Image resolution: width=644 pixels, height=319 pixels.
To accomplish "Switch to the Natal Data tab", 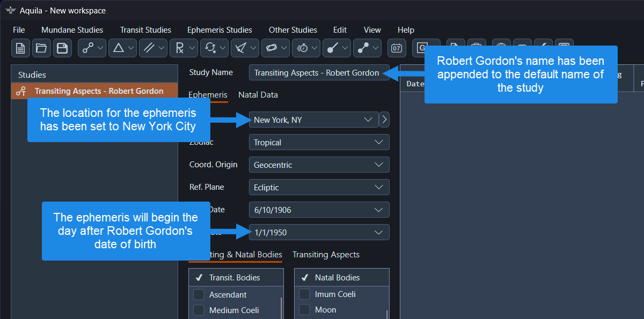I will [258, 95].
